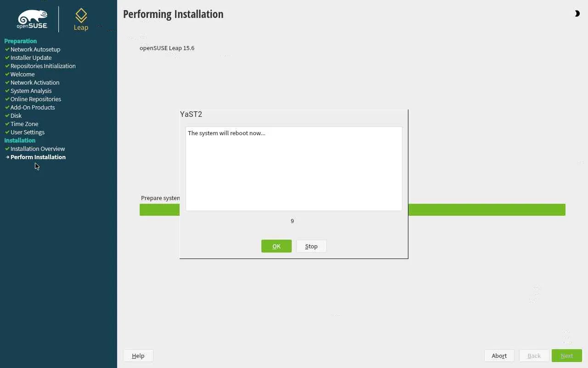Screen dimensions: 588x368
Task: Select the Welcome step
Action: [23, 74]
